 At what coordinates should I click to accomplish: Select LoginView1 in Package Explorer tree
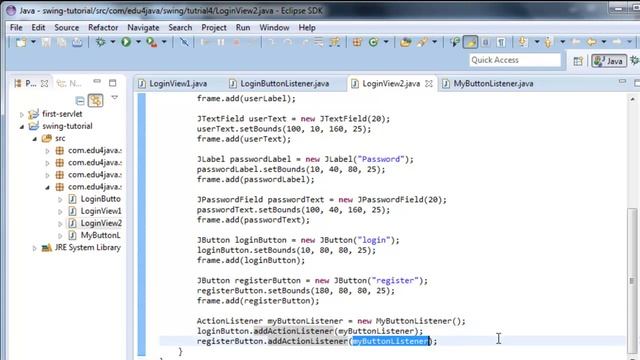(x=101, y=211)
